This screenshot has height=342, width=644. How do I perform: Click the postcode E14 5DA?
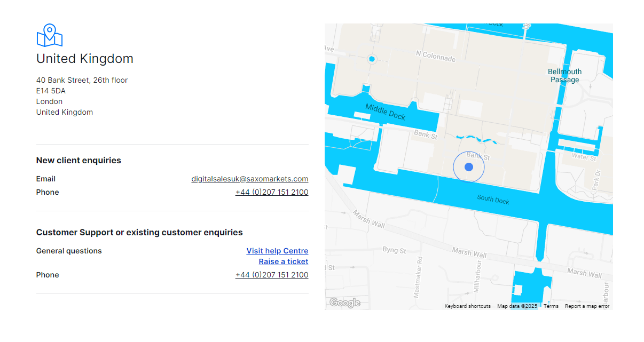point(51,91)
